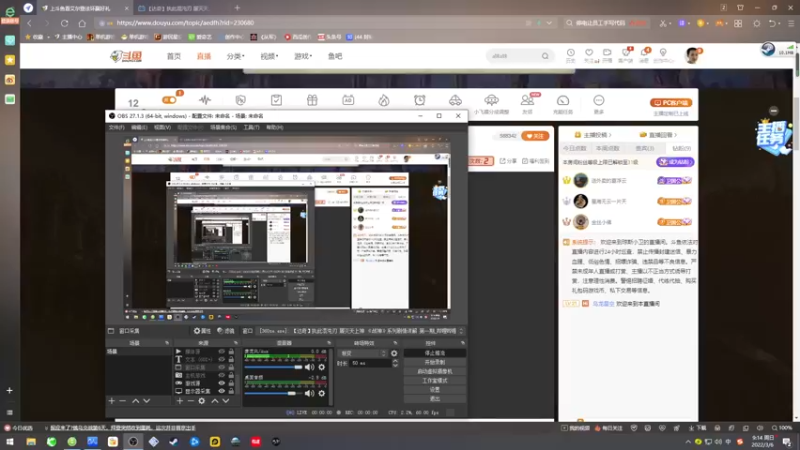The image size is (800, 450).
Task: Open star favorites icon in browser sidebar
Action: coord(10,60)
